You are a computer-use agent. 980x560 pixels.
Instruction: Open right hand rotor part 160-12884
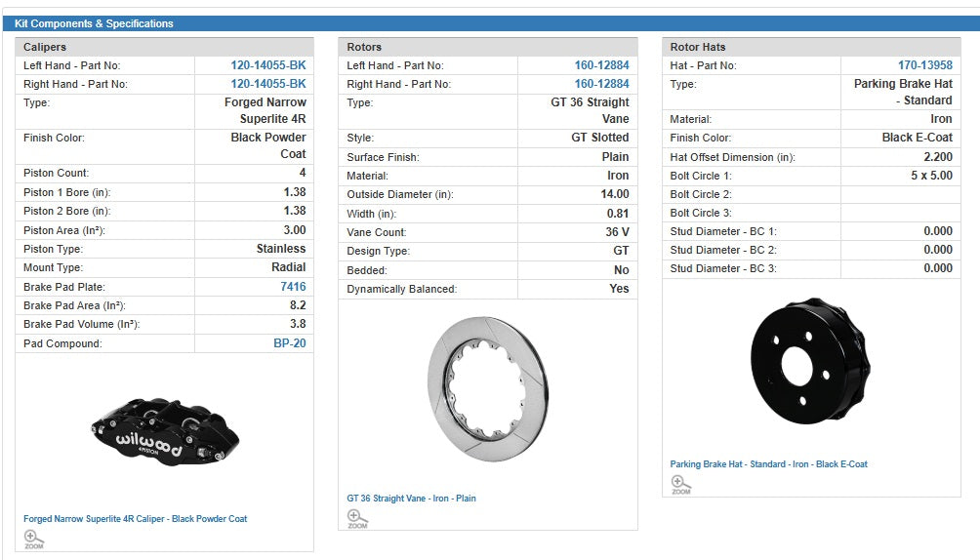pyautogui.click(x=601, y=84)
